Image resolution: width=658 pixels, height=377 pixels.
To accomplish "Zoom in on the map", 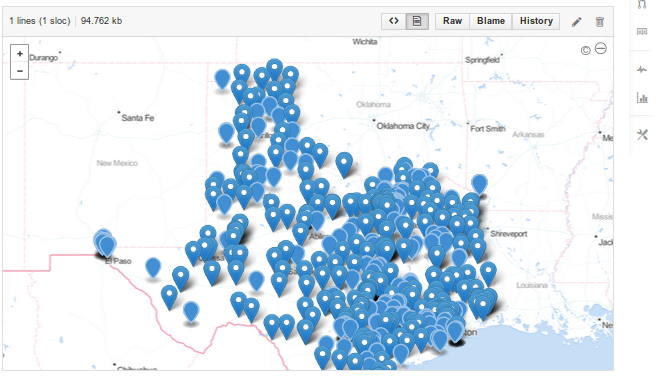I will (x=20, y=54).
